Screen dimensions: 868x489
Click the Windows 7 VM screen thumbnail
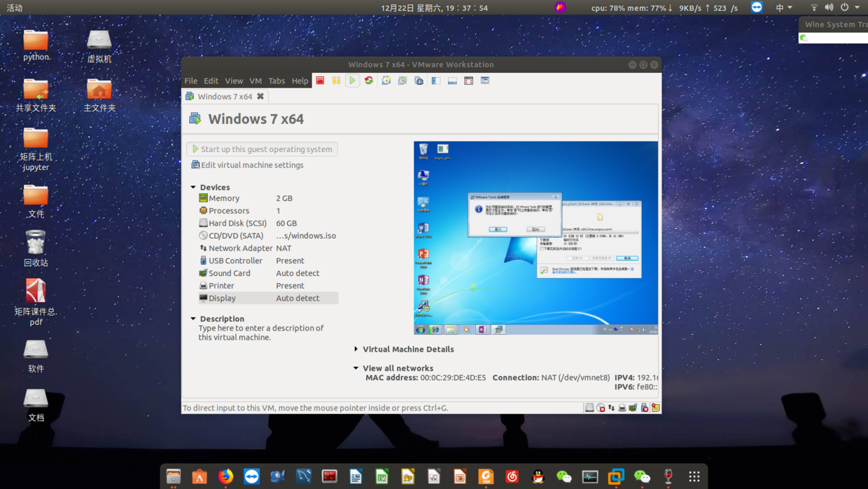[535, 238]
